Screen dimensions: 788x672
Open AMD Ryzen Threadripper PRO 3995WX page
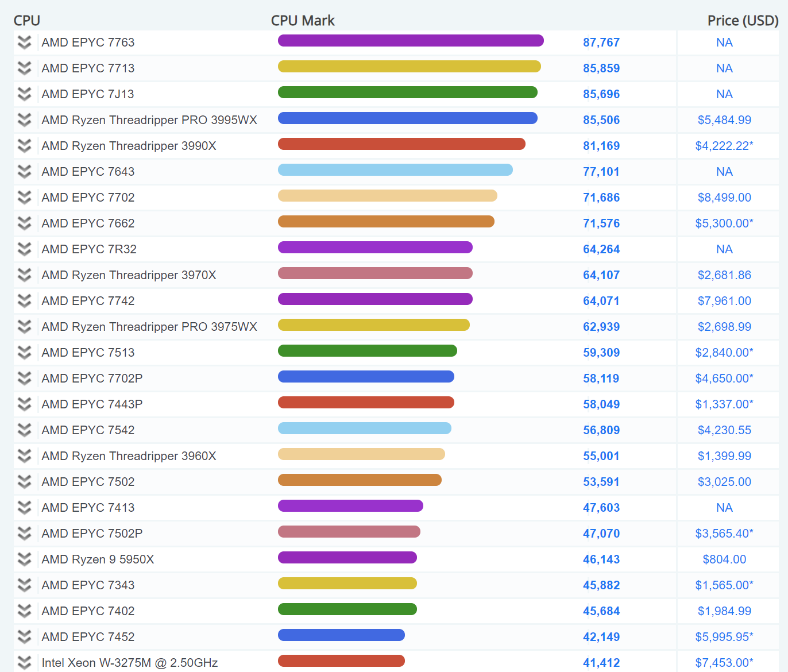tap(149, 120)
